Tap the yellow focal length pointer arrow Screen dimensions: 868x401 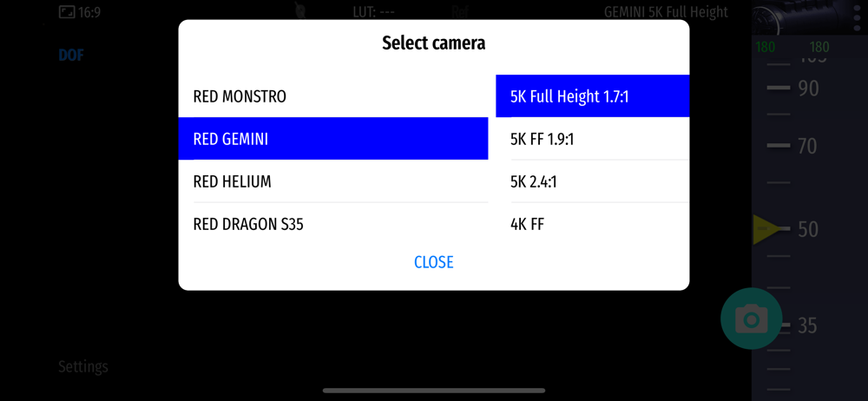pyautogui.click(x=765, y=230)
